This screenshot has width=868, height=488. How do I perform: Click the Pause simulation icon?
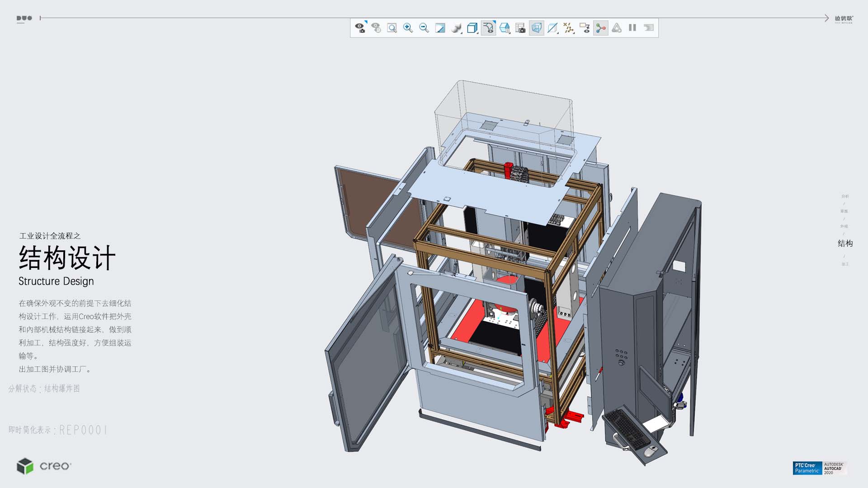pos(632,28)
